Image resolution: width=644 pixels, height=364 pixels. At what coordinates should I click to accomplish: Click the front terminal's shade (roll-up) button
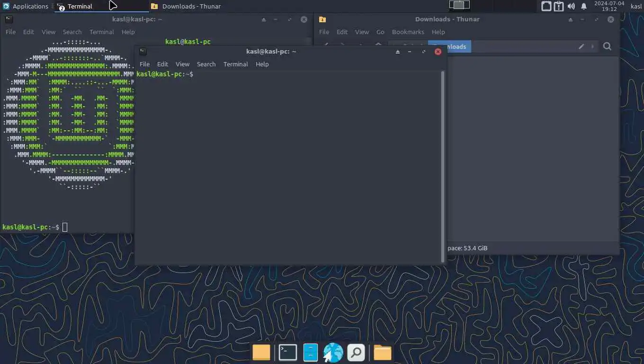(398, 51)
